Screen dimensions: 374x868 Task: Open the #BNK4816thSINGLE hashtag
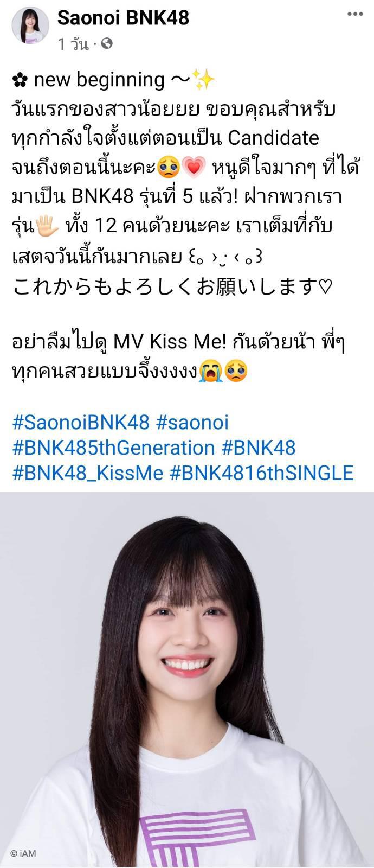tap(262, 473)
